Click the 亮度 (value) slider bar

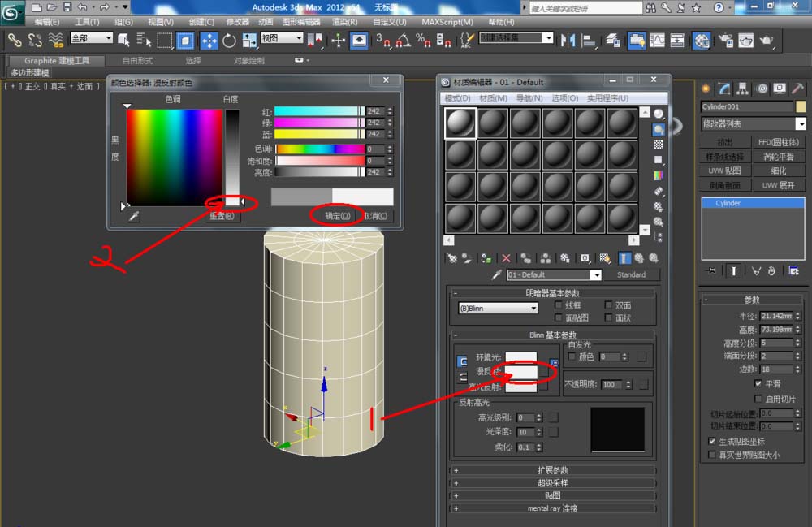coord(319,172)
